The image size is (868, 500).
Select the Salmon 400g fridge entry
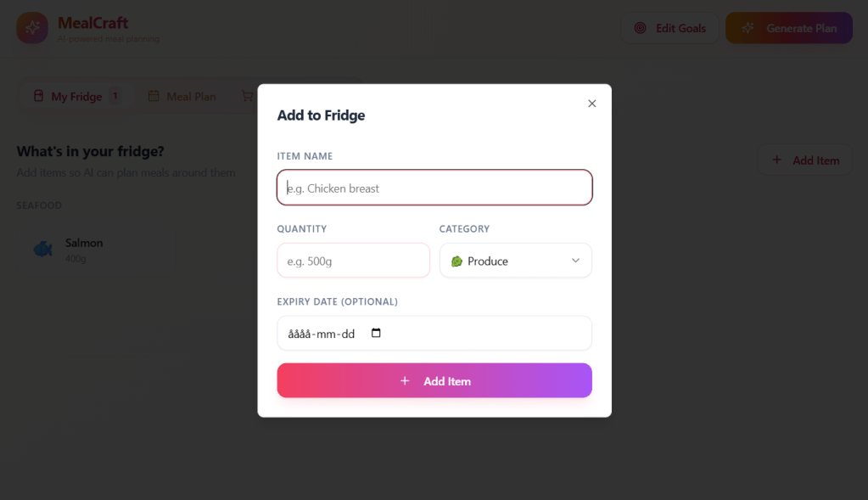coord(84,249)
